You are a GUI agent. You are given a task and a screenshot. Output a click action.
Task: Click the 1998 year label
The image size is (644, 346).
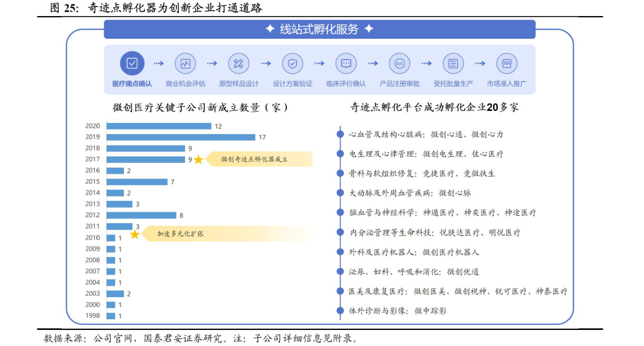[x=92, y=316]
